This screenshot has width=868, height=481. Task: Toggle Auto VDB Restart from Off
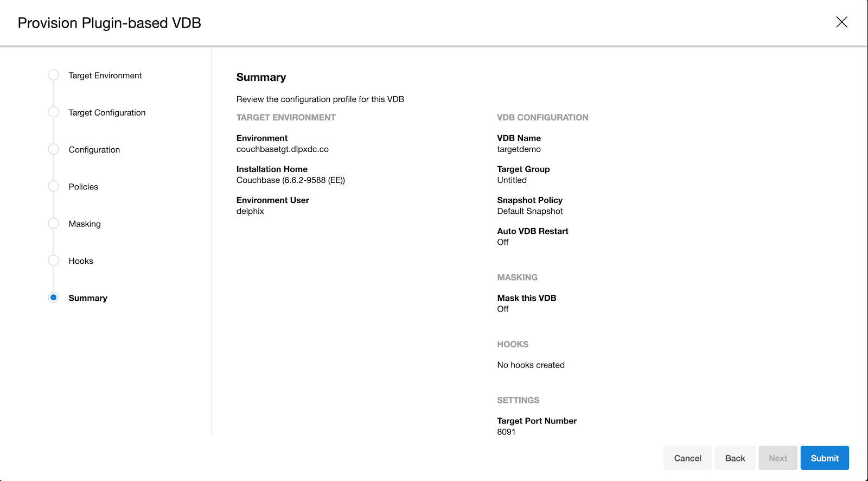[502, 242]
